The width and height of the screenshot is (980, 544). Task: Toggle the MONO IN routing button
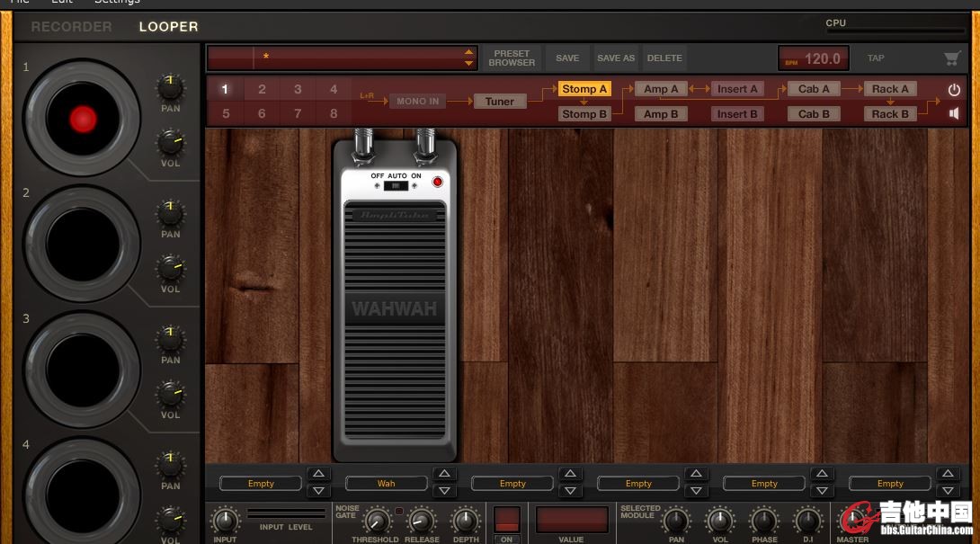pyautogui.click(x=418, y=102)
